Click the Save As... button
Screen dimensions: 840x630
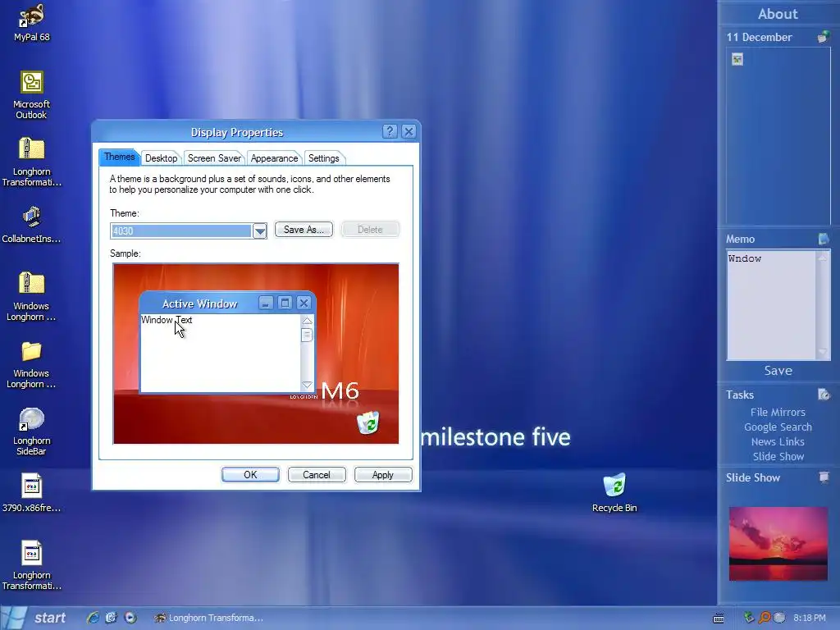click(304, 230)
